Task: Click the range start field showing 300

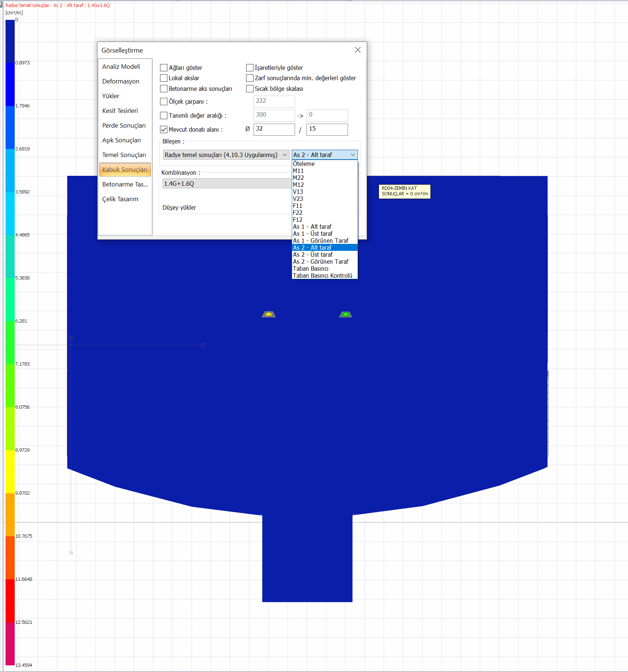Action: click(274, 115)
